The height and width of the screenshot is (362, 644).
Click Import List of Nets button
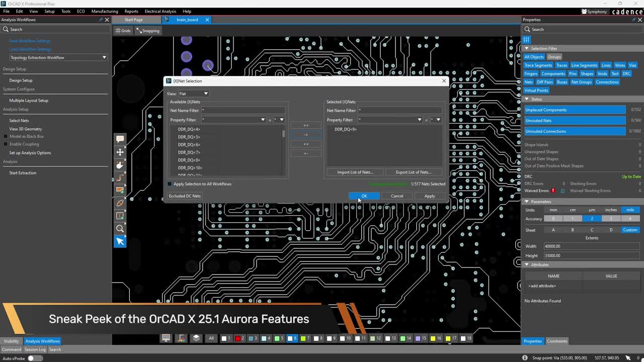tap(355, 172)
